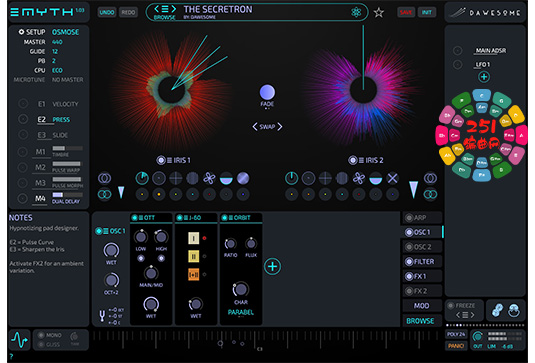535x363 pixels.
Task: Click the Iris 1 flower-shaped icon
Action: point(209,178)
